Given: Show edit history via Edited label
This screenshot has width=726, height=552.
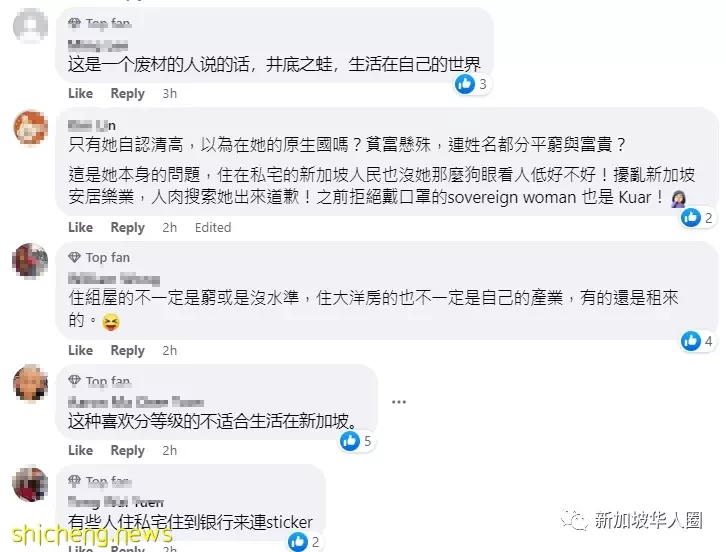Looking at the screenshot, I should tap(213, 227).
